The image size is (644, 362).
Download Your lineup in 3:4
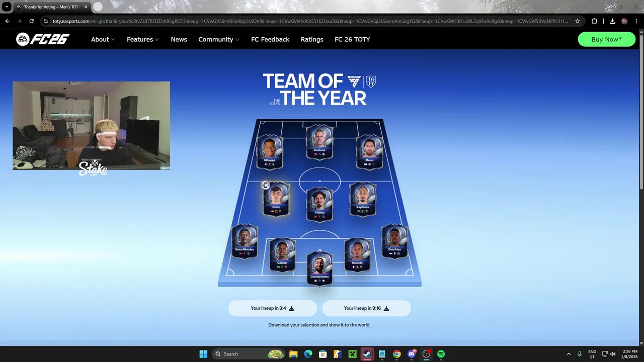(x=273, y=308)
